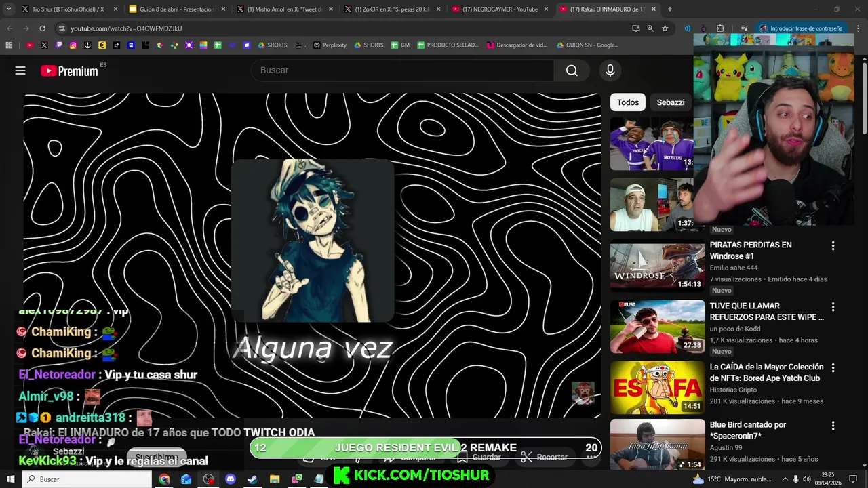The height and width of the screenshot is (488, 868).
Task: Open Discord from the taskbar
Action: tap(230, 479)
